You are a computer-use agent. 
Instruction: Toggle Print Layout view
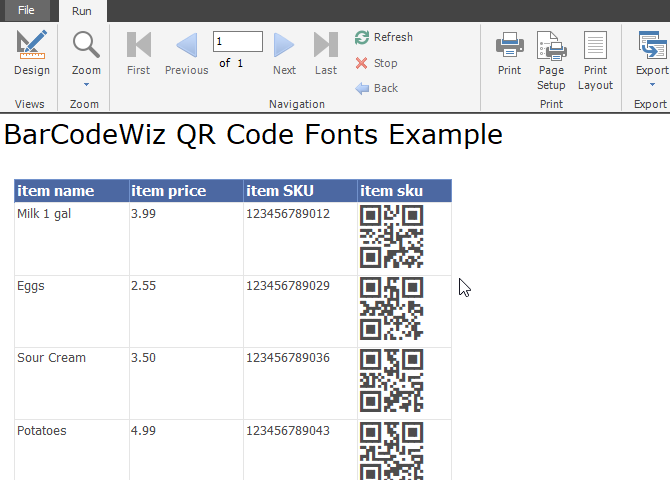click(x=595, y=60)
